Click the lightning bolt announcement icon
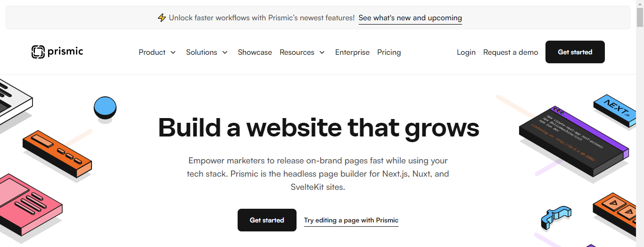644x247 pixels. click(162, 18)
